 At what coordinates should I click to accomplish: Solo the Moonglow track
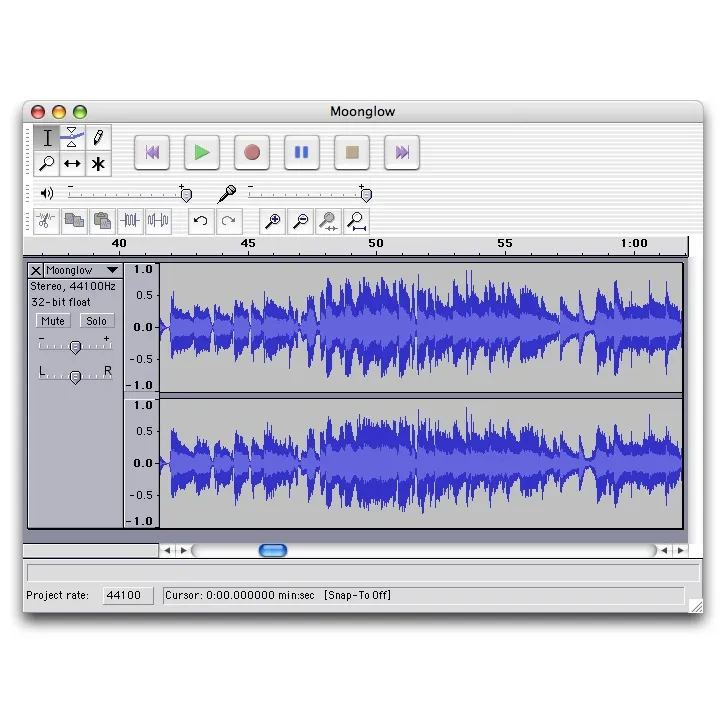point(96,321)
